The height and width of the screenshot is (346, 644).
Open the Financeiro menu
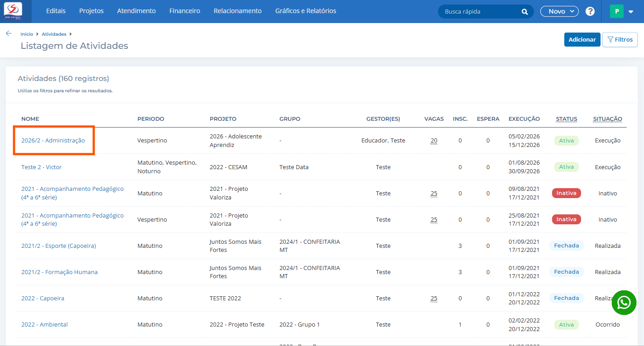tap(185, 11)
